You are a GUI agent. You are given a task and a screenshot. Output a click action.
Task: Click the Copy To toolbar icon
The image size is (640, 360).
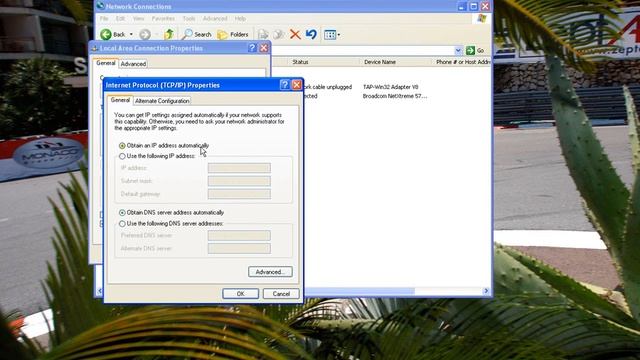tap(279, 35)
